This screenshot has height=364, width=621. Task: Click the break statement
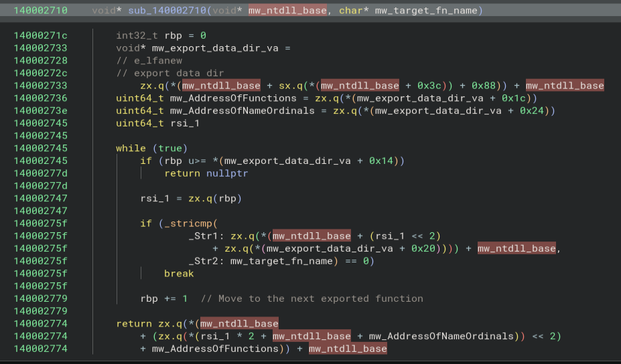pyautogui.click(x=179, y=274)
